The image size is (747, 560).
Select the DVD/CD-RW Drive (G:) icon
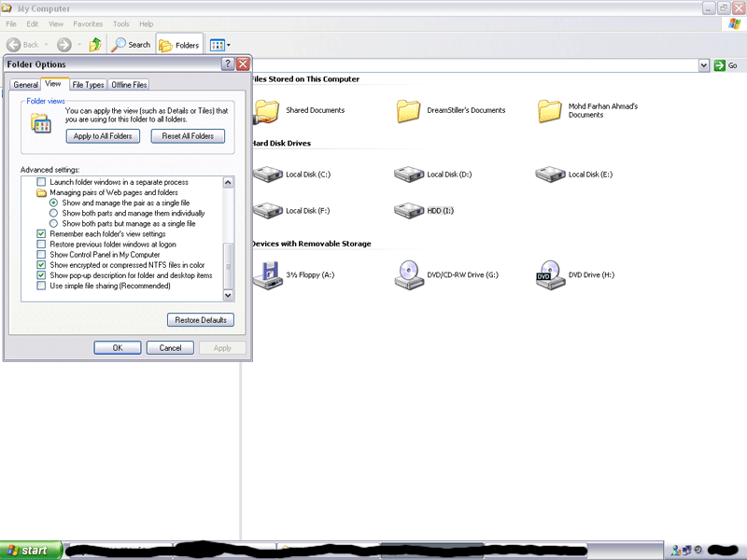tap(409, 274)
